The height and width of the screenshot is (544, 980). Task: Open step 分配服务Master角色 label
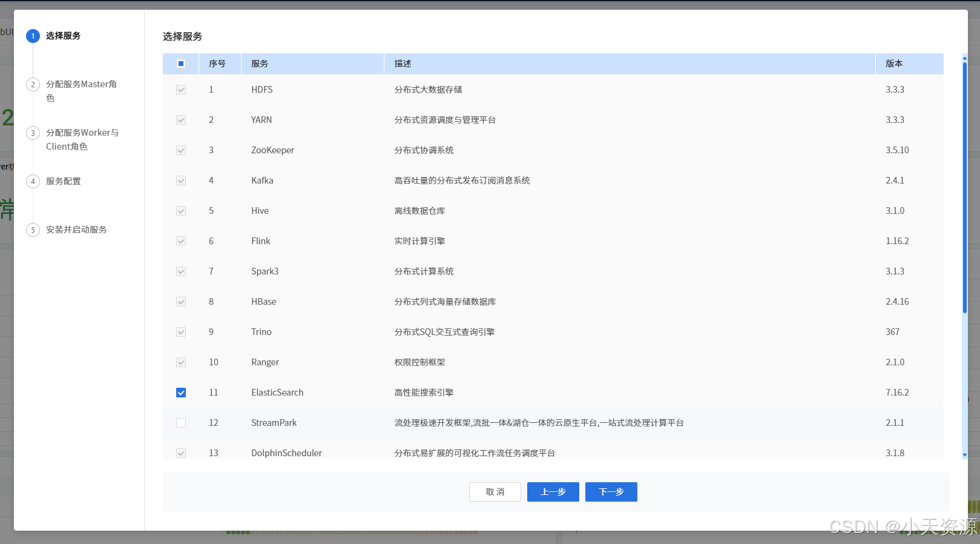[81, 91]
